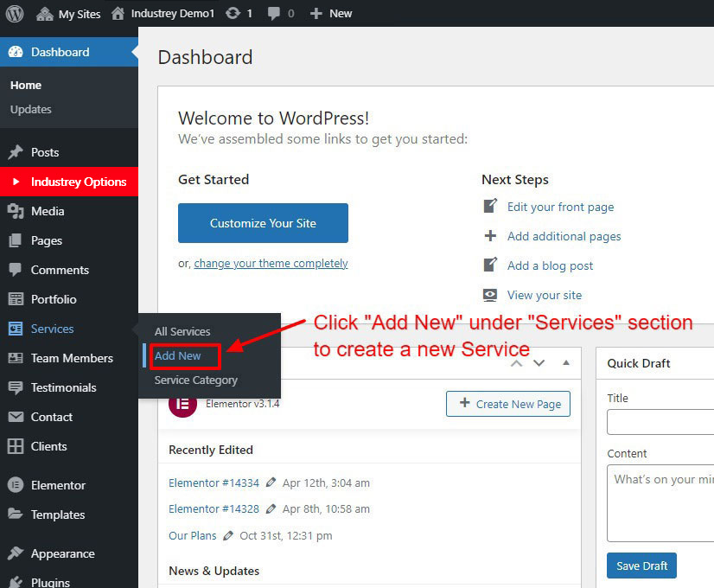This screenshot has width=714, height=588.
Task: Click the Customize Your Site button
Action: (x=263, y=223)
